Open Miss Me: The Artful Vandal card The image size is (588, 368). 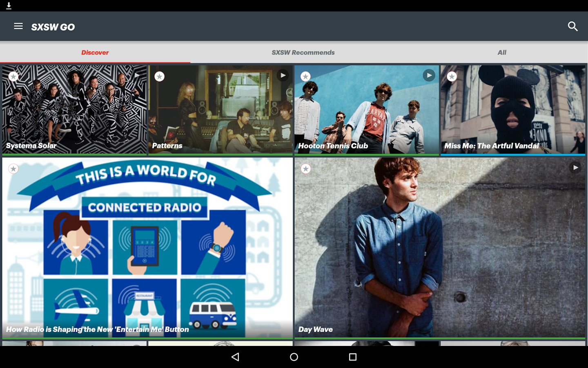tap(513, 110)
